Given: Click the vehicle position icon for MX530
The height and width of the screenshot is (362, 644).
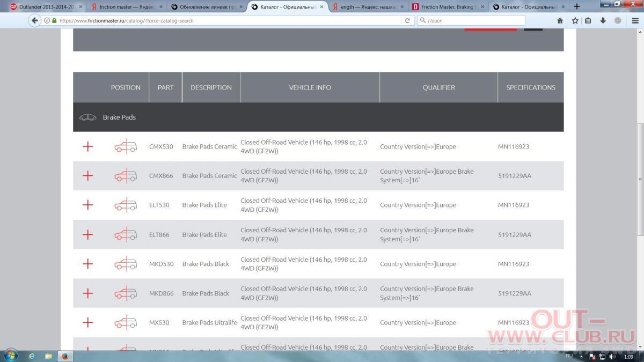Looking at the screenshot, I should click(x=126, y=322).
